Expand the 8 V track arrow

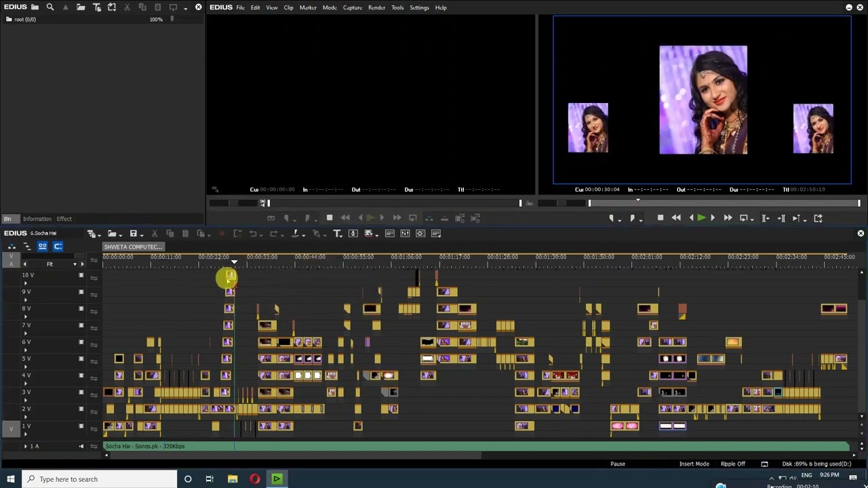point(26,317)
